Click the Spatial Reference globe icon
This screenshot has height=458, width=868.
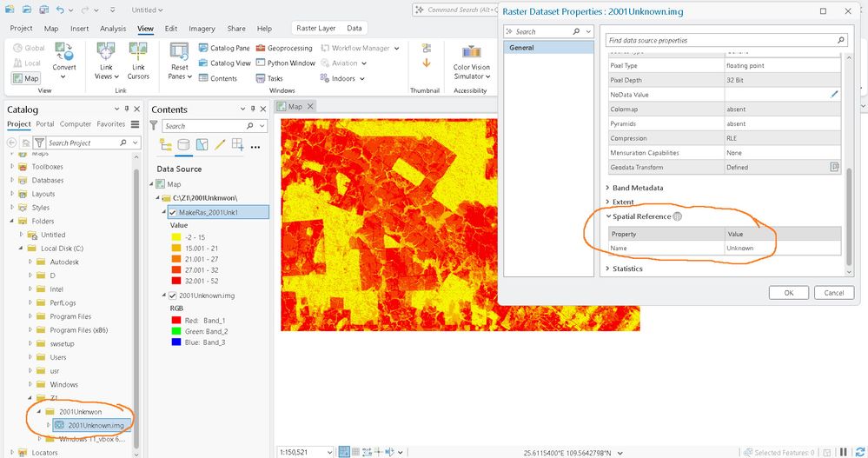677,216
